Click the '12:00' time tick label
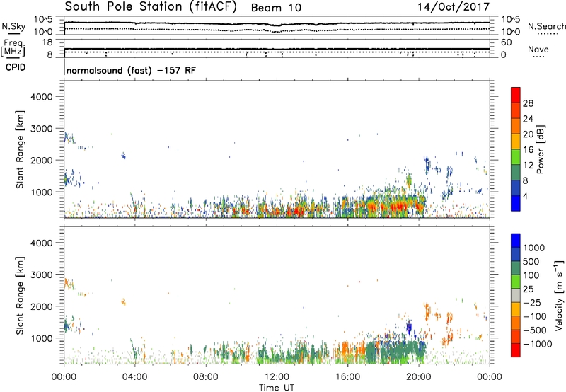Screen dimensions: 566x392 click(277, 377)
